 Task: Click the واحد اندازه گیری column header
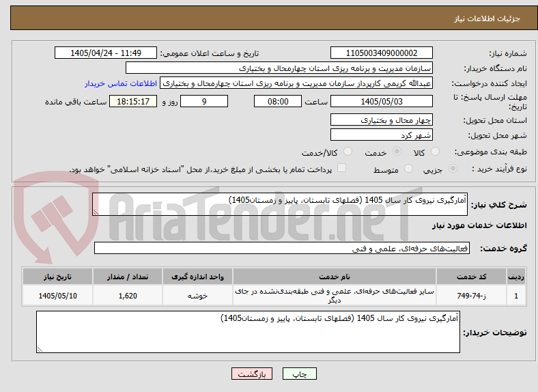pyautogui.click(x=197, y=277)
